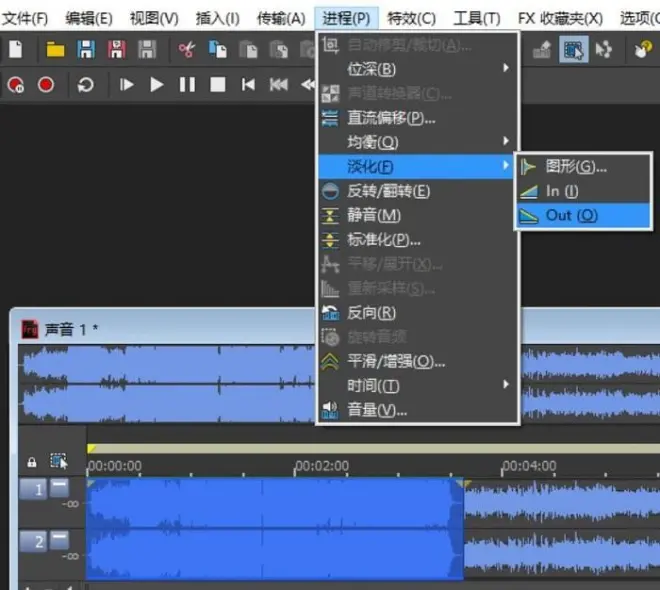This screenshot has width=660, height=590.
Task: Expand the 时间(T) submenu
Action: (417, 385)
